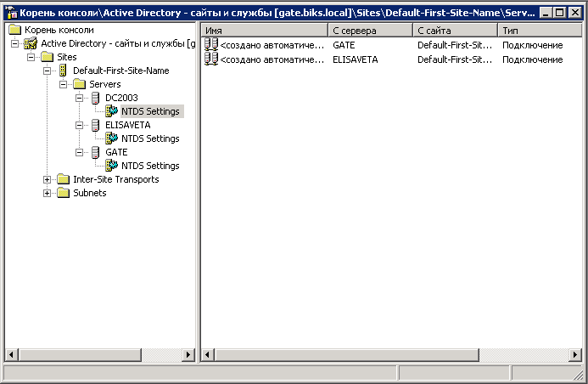The width and height of the screenshot is (588, 384).
Task: Expand the Subnets node
Action: (47, 193)
